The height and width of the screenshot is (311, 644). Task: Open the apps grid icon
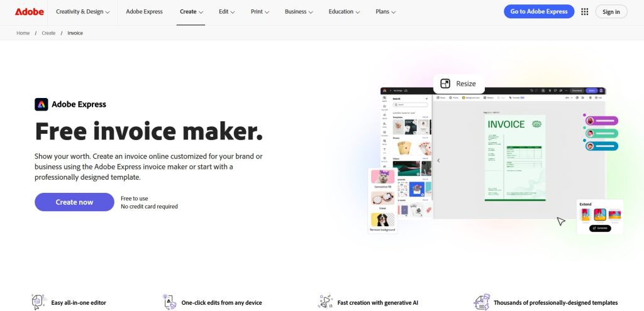(584, 11)
